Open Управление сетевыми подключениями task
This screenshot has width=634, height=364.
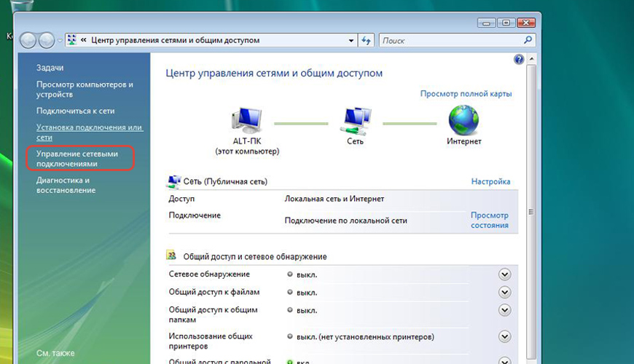click(x=77, y=159)
